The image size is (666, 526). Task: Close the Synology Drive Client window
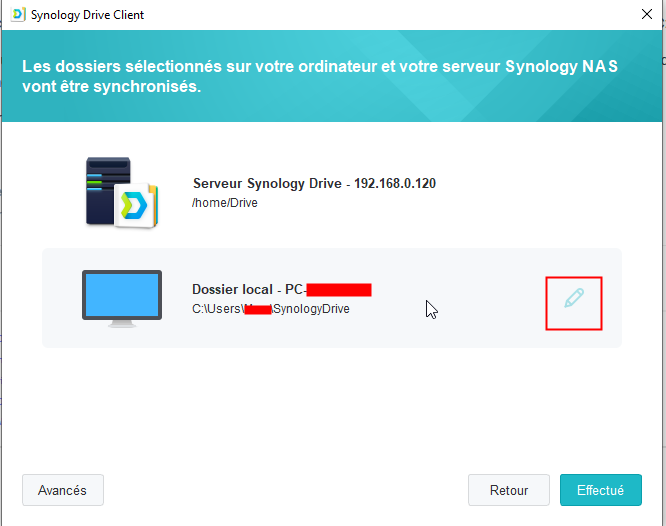click(x=646, y=14)
